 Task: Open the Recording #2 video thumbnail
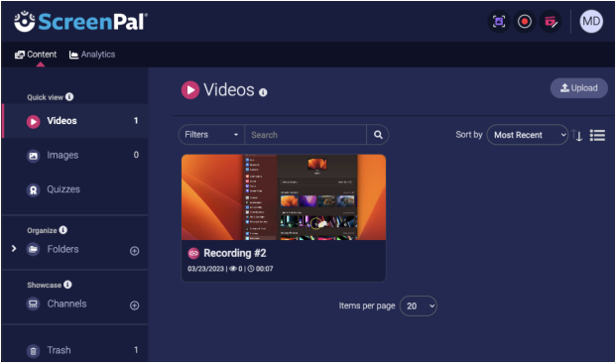coord(284,197)
